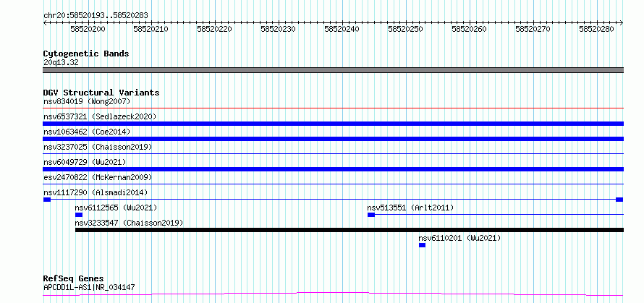Click ruler position 58520270
The width and height of the screenshot is (644, 303).
(533, 29)
